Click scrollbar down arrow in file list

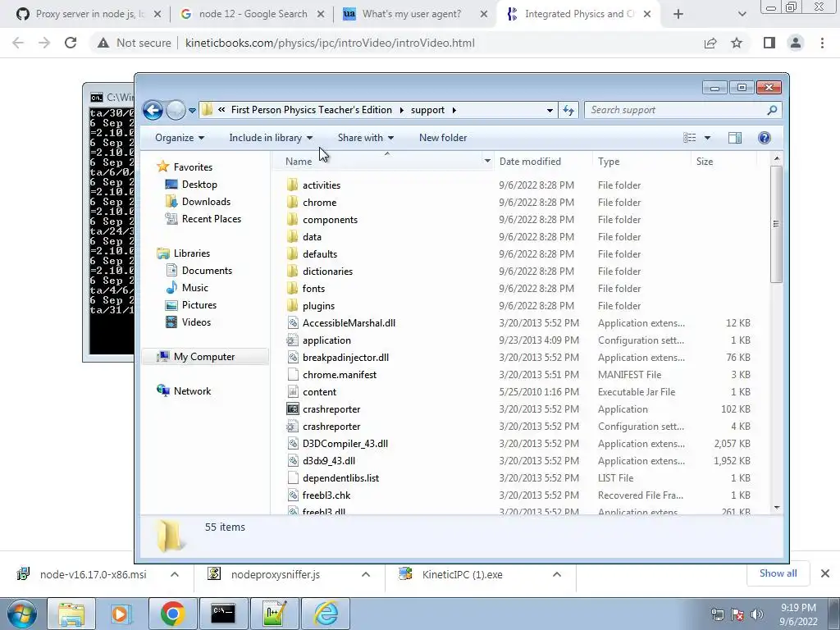pos(777,507)
